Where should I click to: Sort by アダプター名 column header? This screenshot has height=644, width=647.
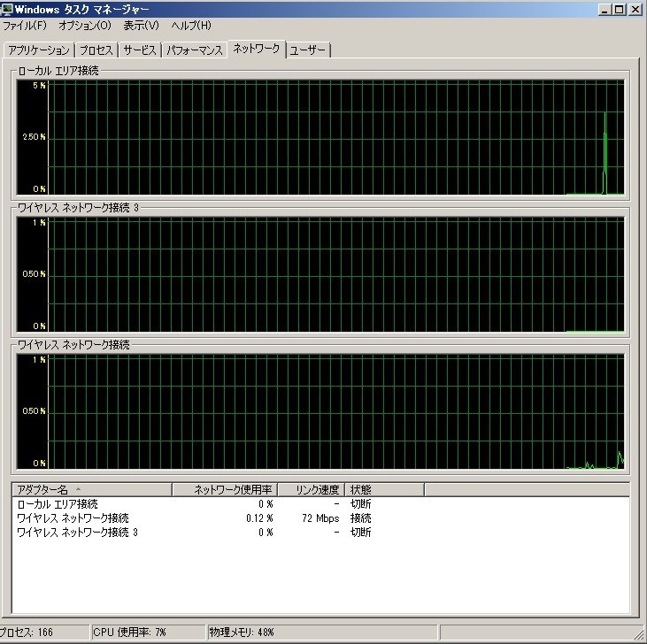click(x=91, y=490)
